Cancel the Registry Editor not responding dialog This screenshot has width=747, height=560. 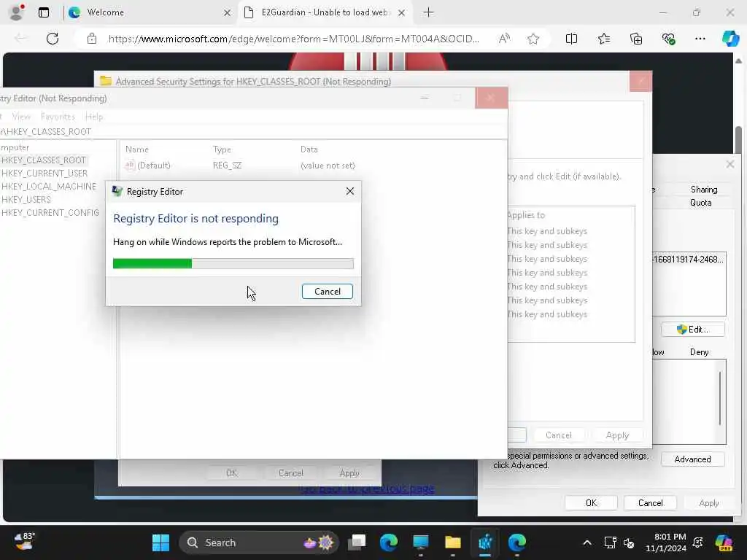click(328, 292)
